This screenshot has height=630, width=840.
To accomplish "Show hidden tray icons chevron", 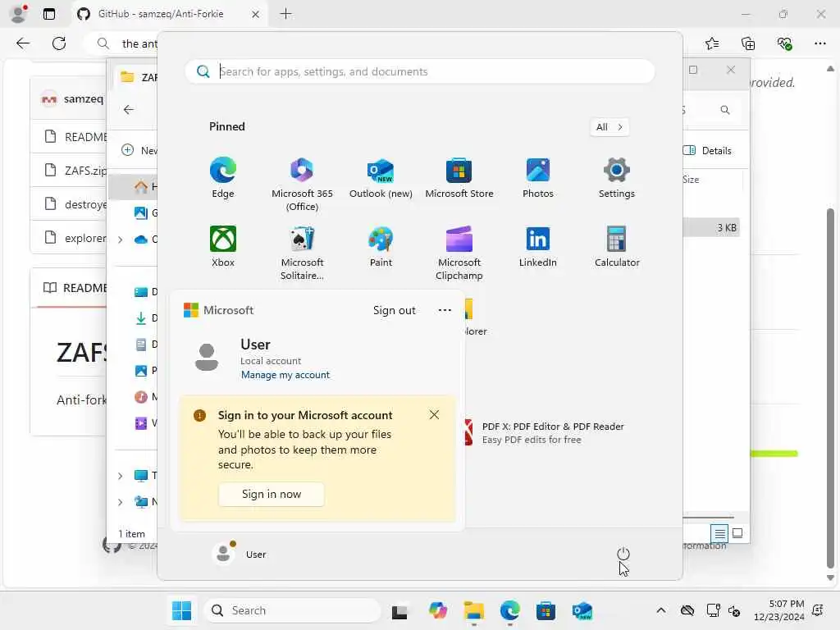I will 661,610.
